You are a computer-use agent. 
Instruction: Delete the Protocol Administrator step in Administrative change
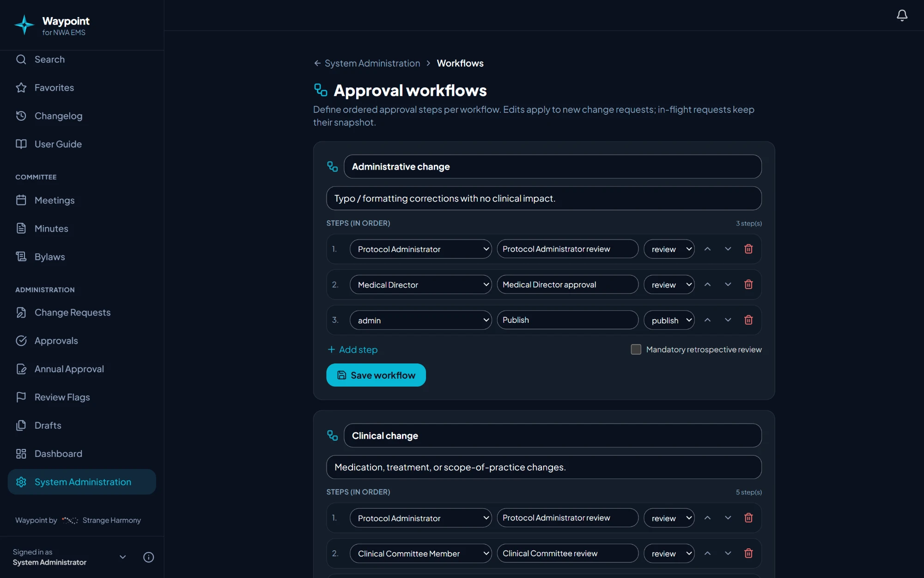748,249
